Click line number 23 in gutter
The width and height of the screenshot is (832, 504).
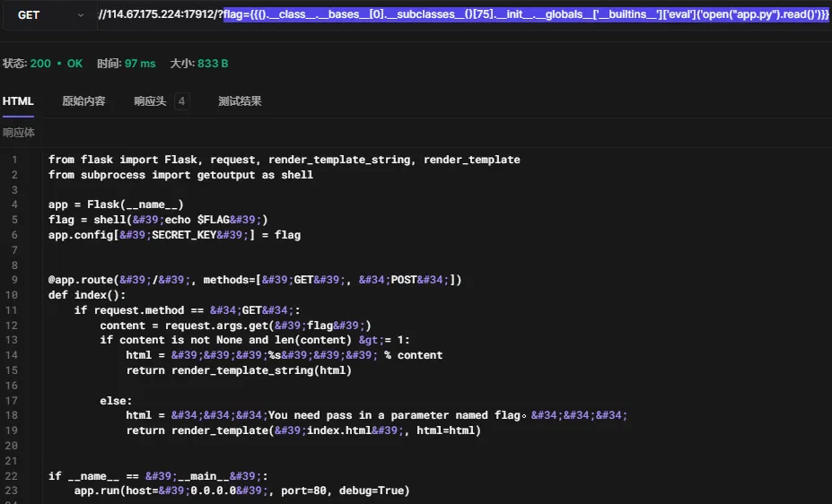[13, 491]
